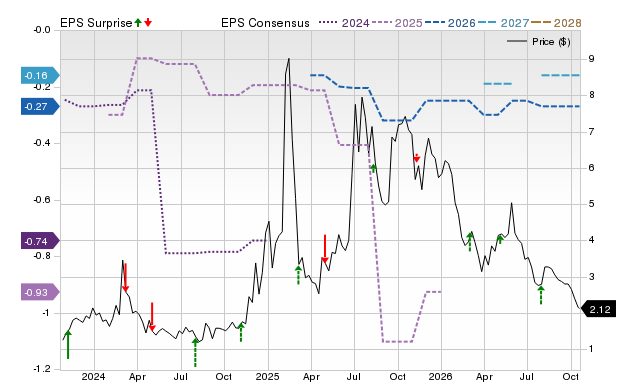Click the -0.27 dark blue value tag
Image resolution: width=640 pixels, height=382 pixels.
(40, 107)
